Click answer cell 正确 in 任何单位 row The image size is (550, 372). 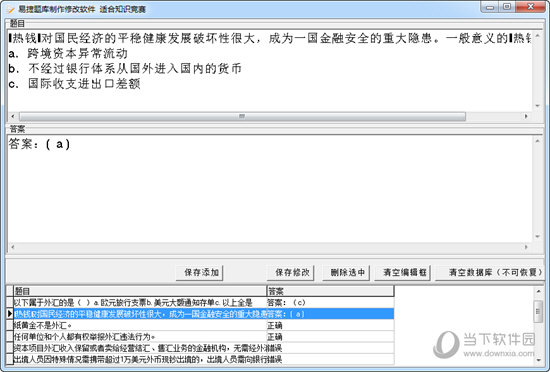pyautogui.click(x=330, y=337)
